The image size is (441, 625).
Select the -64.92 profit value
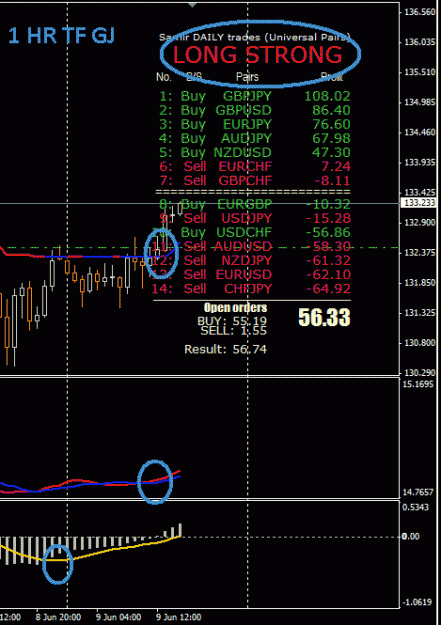(328, 288)
